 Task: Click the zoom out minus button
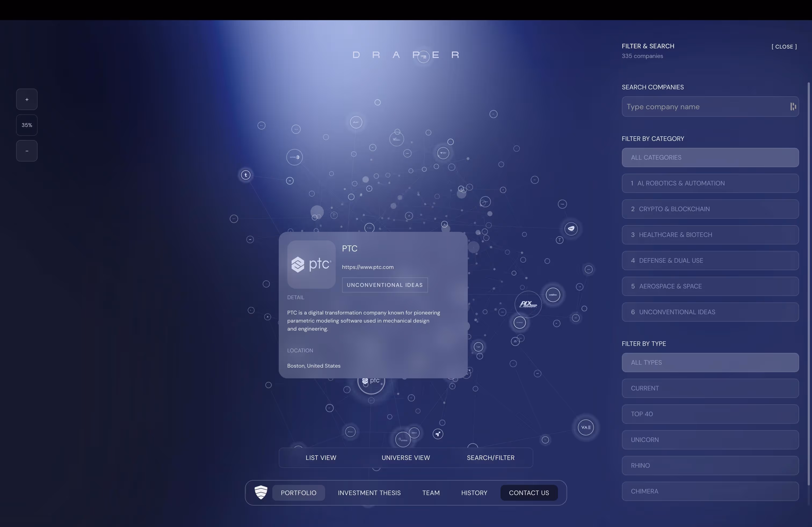[27, 151]
